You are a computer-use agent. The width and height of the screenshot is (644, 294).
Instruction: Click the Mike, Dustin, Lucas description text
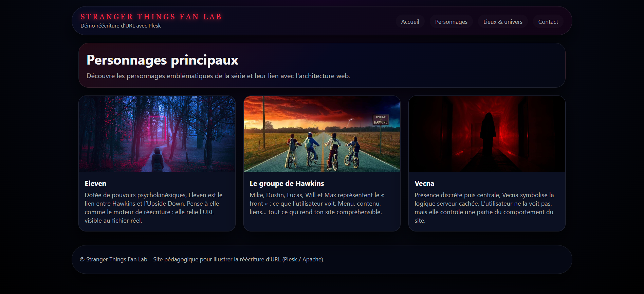[x=317, y=204]
